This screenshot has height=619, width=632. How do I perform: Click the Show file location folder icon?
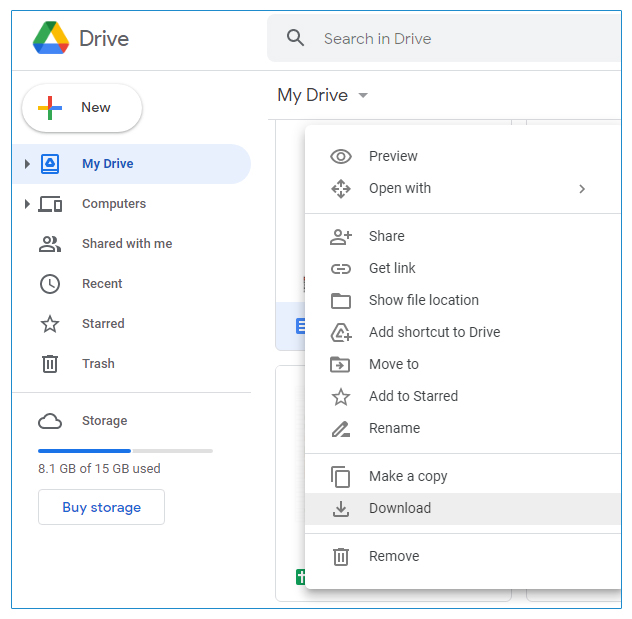341,301
